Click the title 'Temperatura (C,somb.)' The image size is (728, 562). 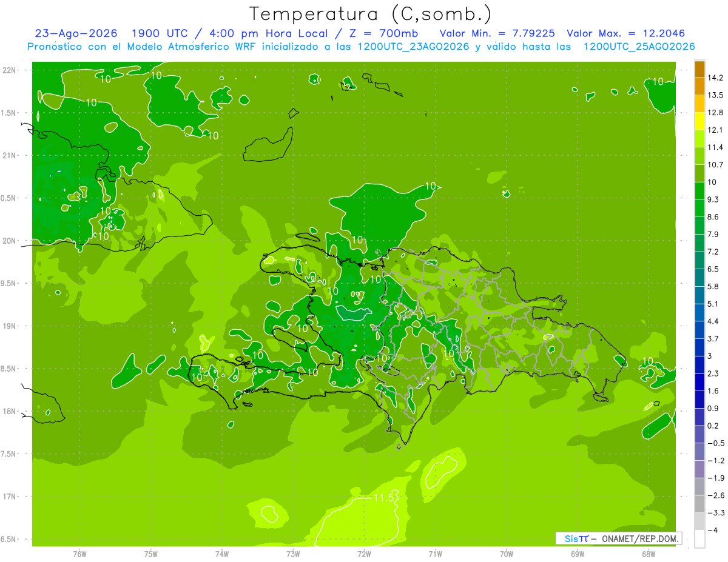[370, 15]
